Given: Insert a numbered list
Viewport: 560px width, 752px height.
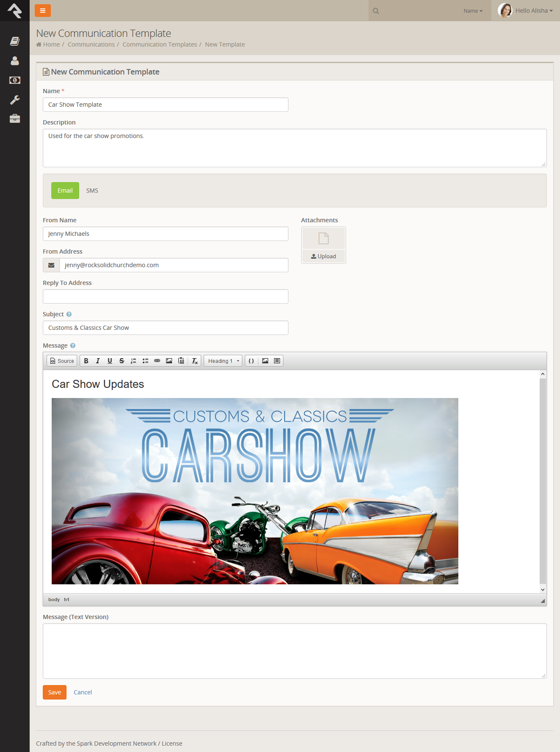Looking at the screenshot, I should click(133, 361).
